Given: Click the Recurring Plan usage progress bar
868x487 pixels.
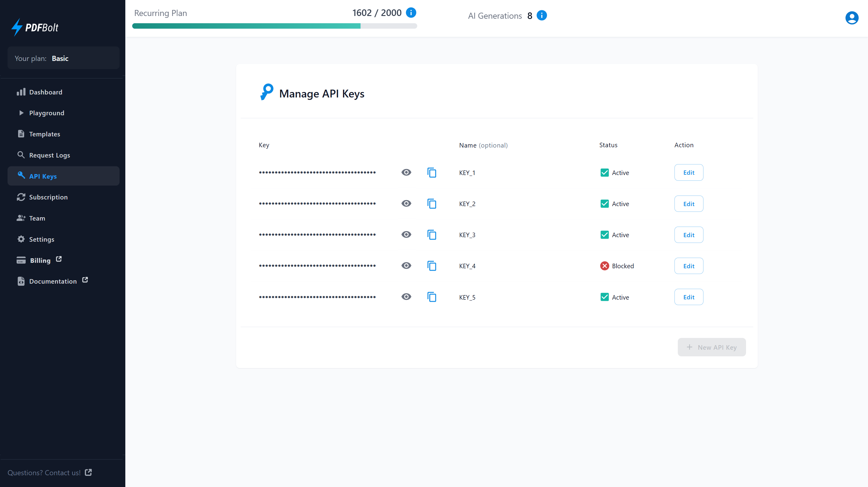Looking at the screenshot, I should (275, 26).
